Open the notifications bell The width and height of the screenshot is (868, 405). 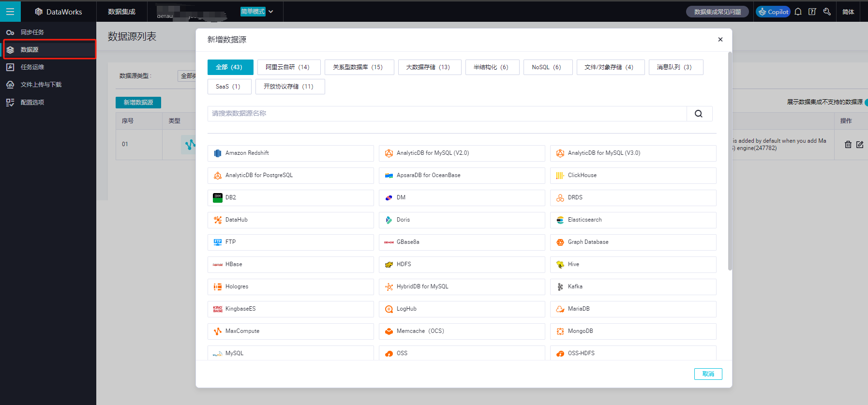(798, 12)
